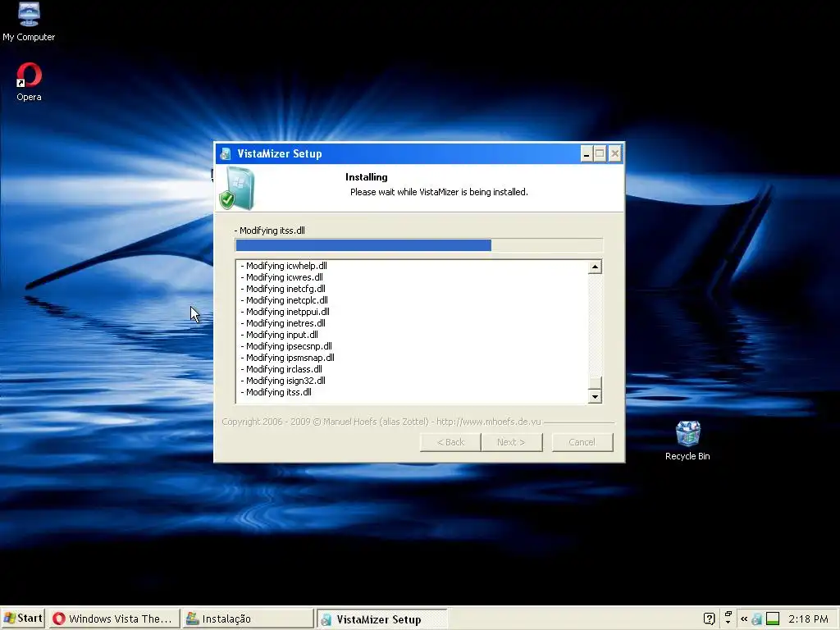Expand hidden tray icons with the chevron
Image resolution: width=840 pixels, height=630 pixels.
pos(743,619)
